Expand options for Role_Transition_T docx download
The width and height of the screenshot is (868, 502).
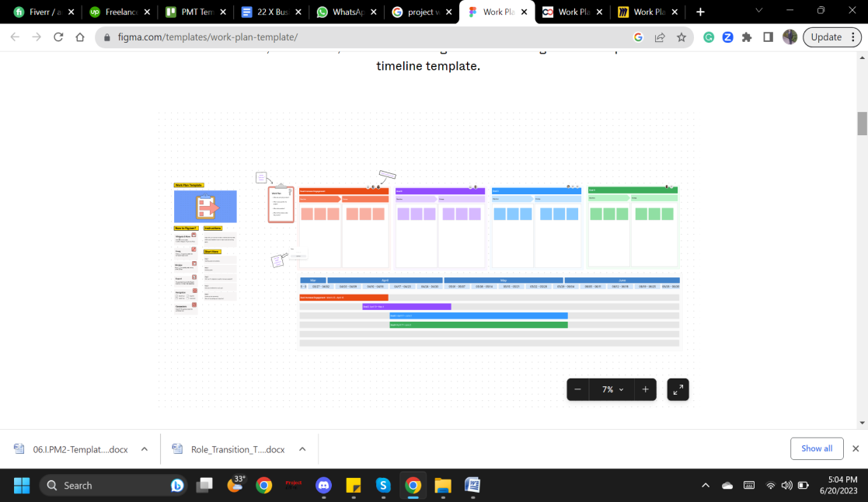click(302, 449)
